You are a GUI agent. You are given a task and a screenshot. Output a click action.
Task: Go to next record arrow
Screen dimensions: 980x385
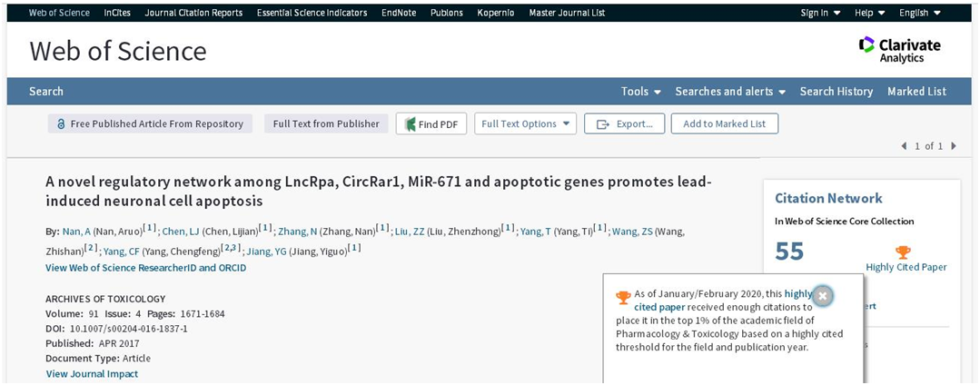953,146
